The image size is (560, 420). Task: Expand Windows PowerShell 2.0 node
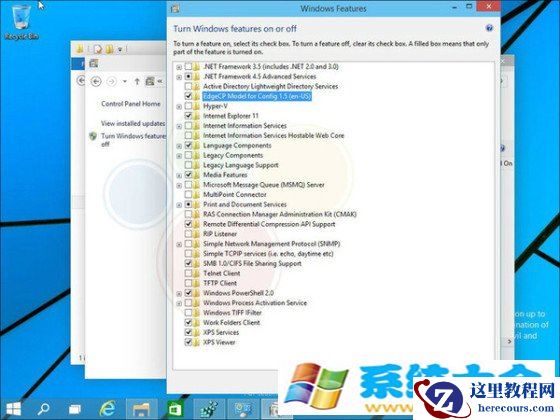pos(179,293)
